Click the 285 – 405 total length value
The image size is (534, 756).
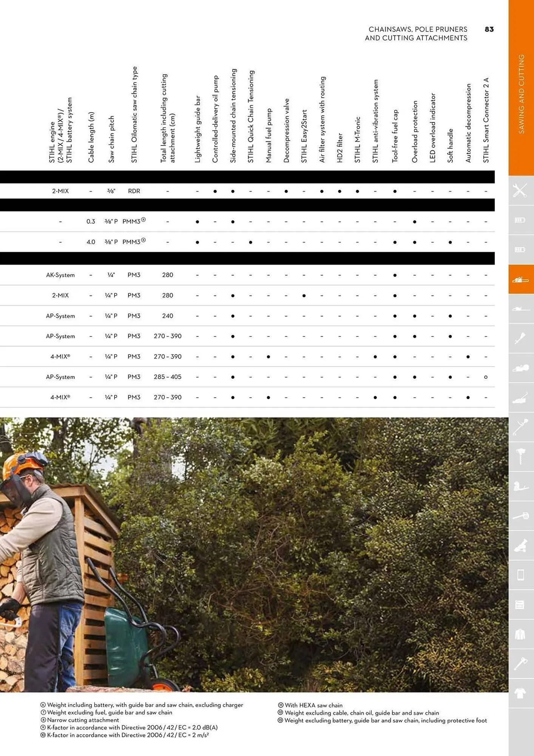coord(167,377)
